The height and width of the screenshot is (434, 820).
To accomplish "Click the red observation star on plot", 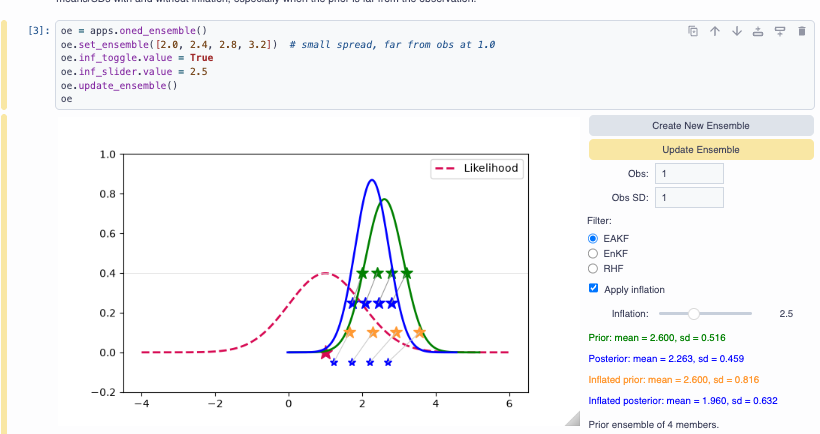I will coord(325,354).
